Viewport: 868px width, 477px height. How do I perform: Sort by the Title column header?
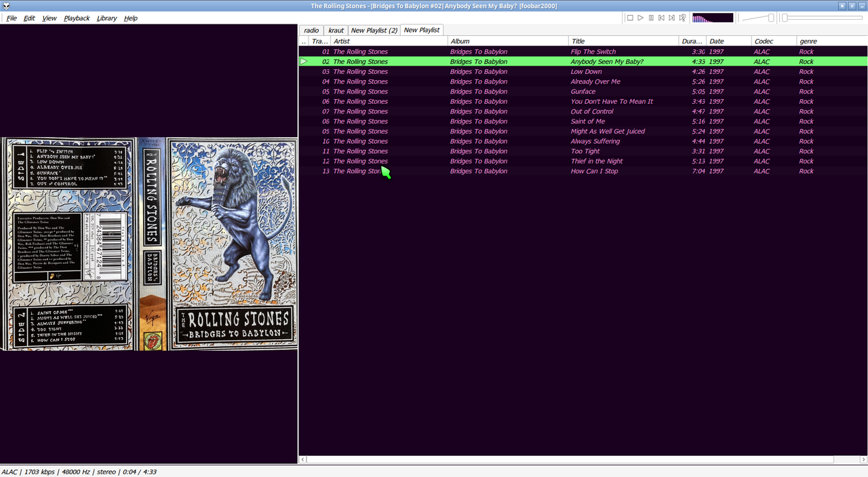click(624, 41)
